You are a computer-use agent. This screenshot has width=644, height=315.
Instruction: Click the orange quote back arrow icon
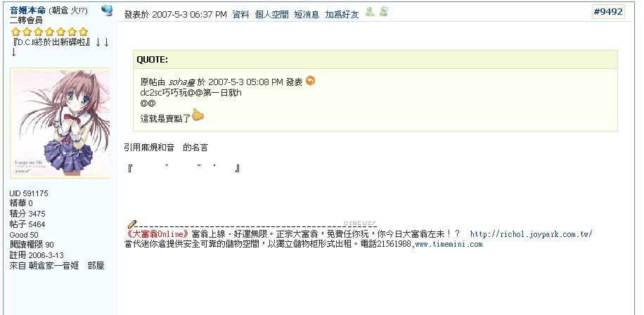tap(311, 81)
